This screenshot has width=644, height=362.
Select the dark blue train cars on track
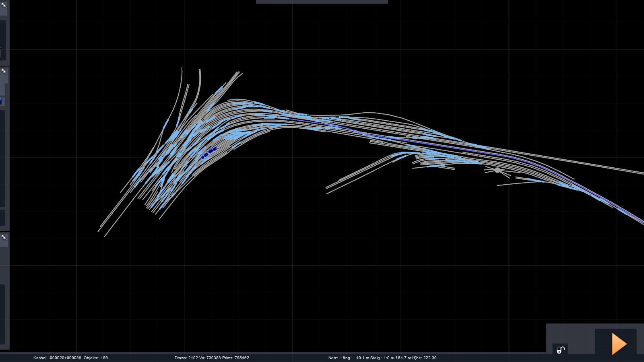tap(209, 152)
